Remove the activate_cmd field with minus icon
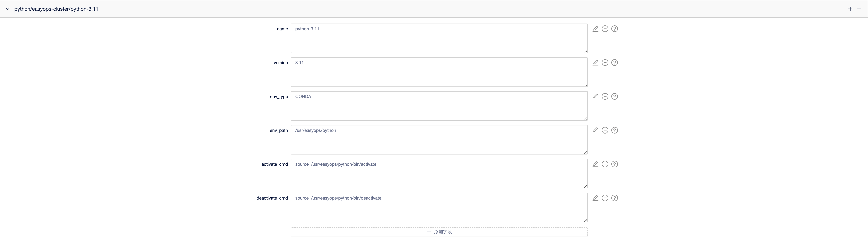The width and height of the screenshot is (868, 238). click(605, 164)
